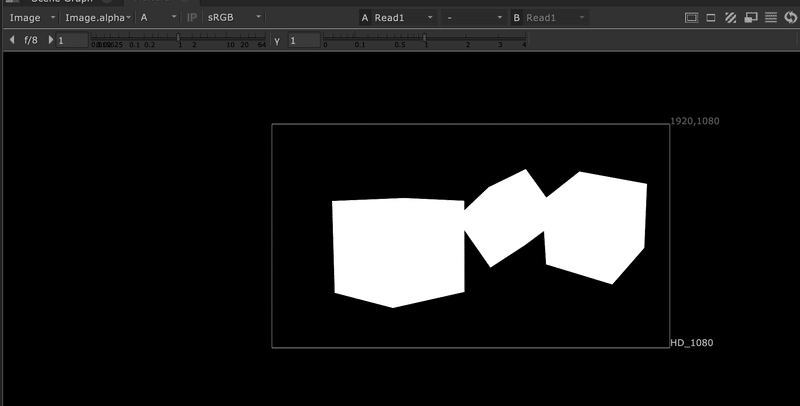
Task: Open the A channel display dropdown
Action: [158, 18]
